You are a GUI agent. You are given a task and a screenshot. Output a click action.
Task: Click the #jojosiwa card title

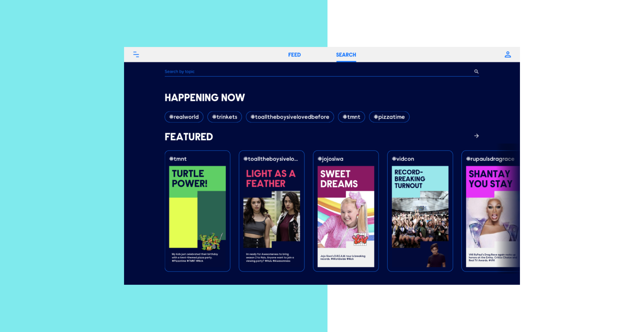coord(330,159)
